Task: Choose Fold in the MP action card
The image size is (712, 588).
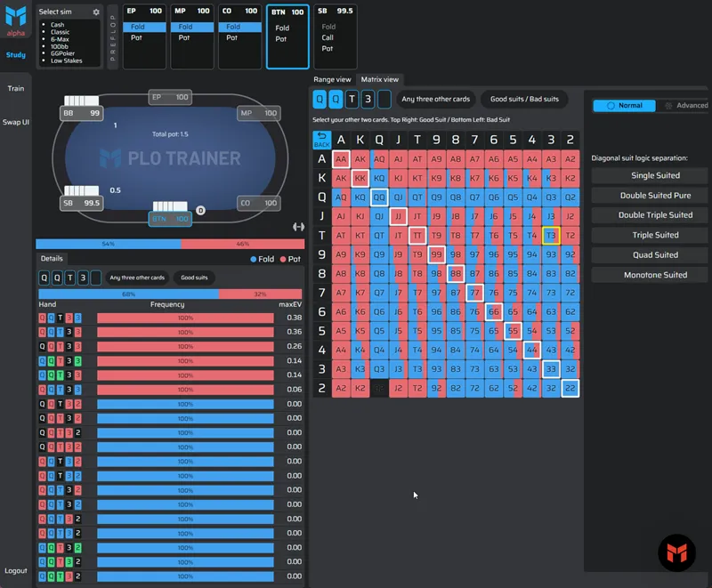Action: (x=192, y=27)
